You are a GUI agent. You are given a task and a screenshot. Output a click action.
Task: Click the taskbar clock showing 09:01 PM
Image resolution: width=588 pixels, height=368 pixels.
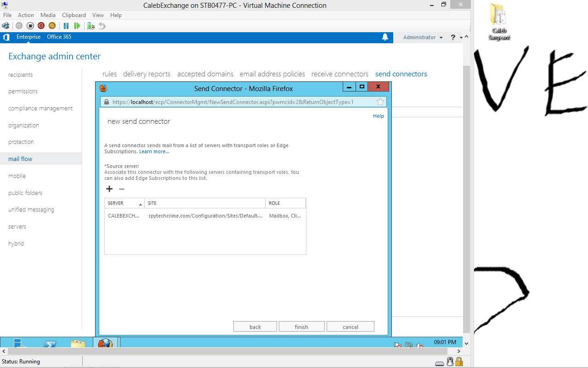click(x=445, y=342)
